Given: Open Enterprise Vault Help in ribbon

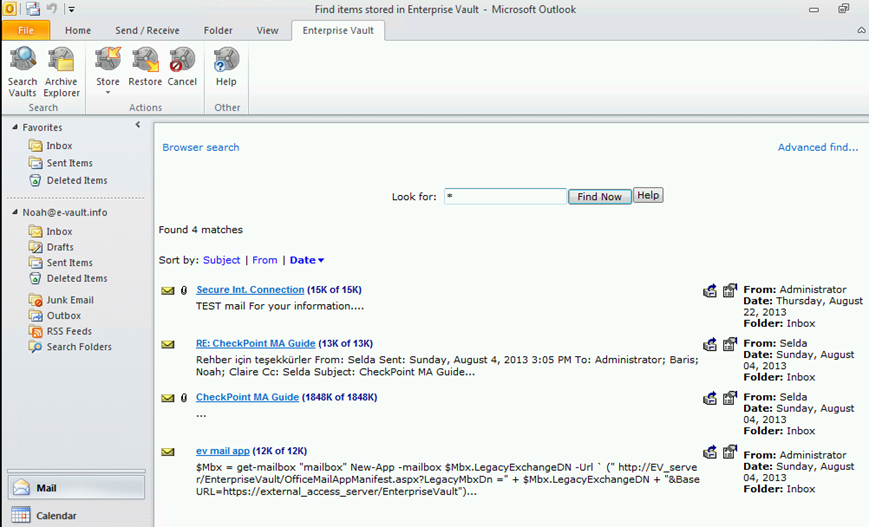Looking at the screenshot, I should coord(226,66).
